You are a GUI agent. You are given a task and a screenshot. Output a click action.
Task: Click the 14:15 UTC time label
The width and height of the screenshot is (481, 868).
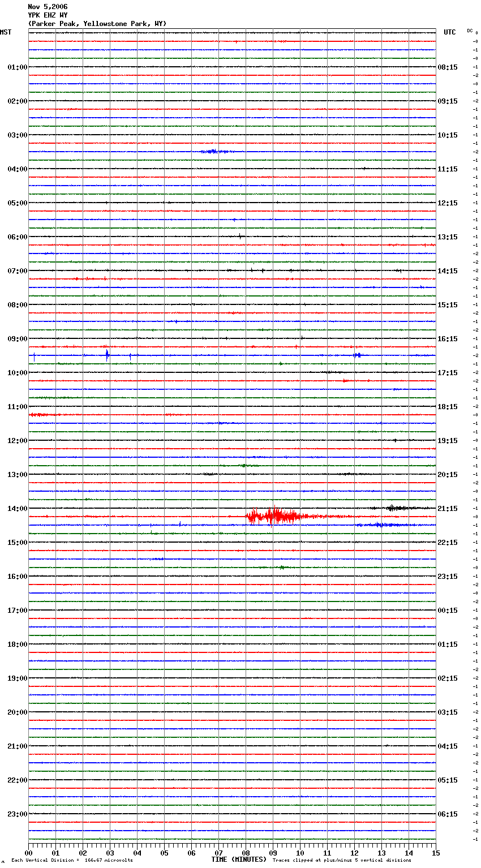[448, 271]
